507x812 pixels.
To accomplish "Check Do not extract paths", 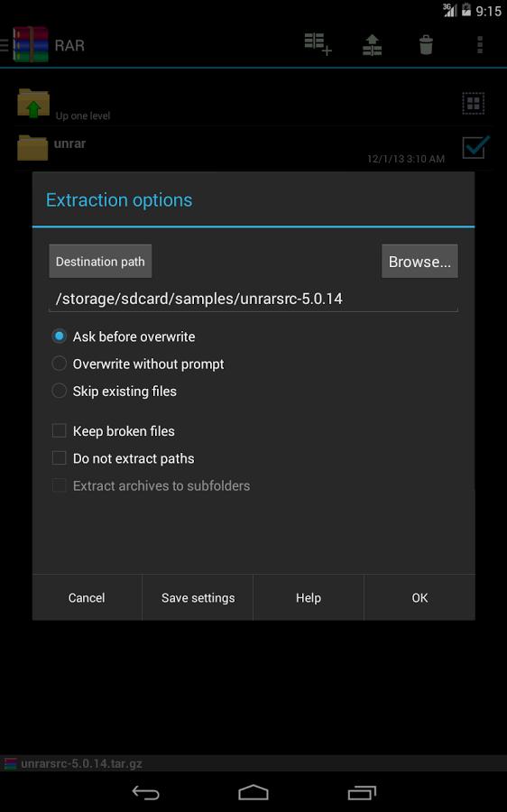I will [x=124, y=458].
